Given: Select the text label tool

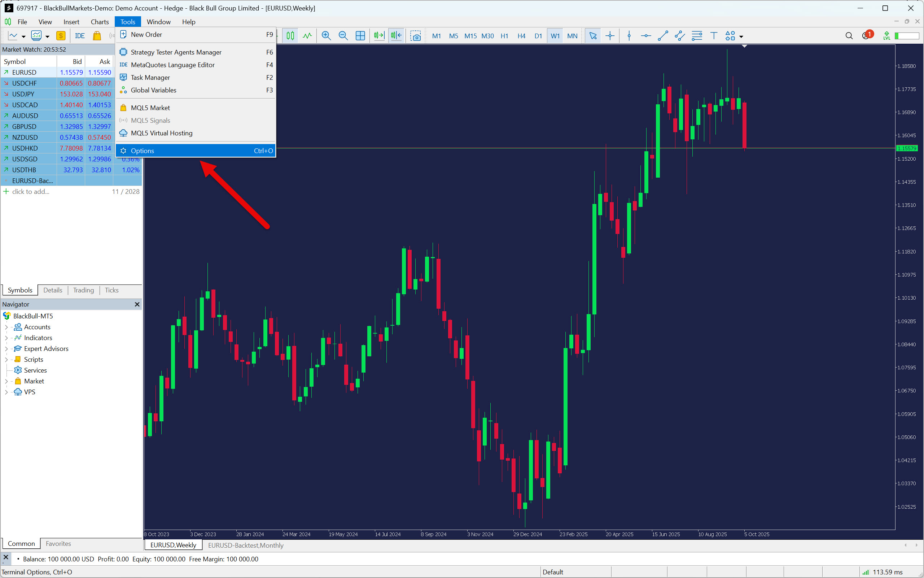Looking at the screenshot, I should pyautogui.click(x=714, y=36).
